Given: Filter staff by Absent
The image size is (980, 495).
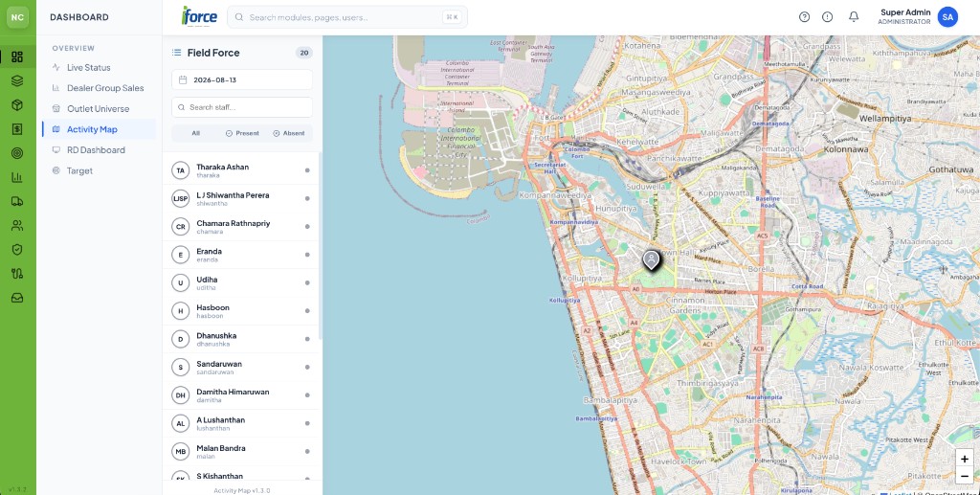Looking at the screenshot, I should (289, 133).
